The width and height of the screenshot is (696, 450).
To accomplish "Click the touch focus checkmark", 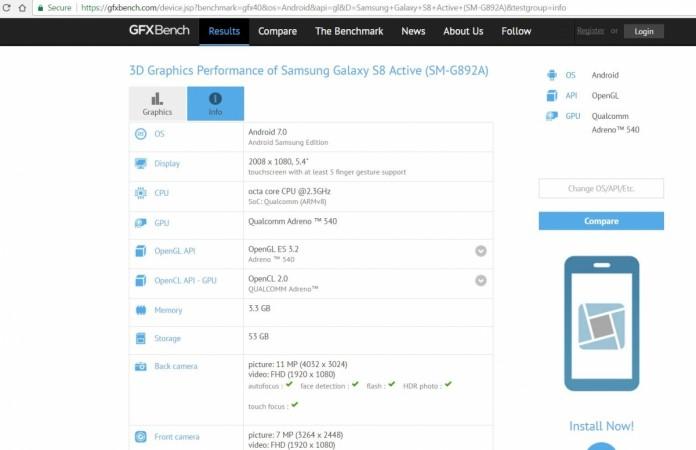I will click(296, 405).
